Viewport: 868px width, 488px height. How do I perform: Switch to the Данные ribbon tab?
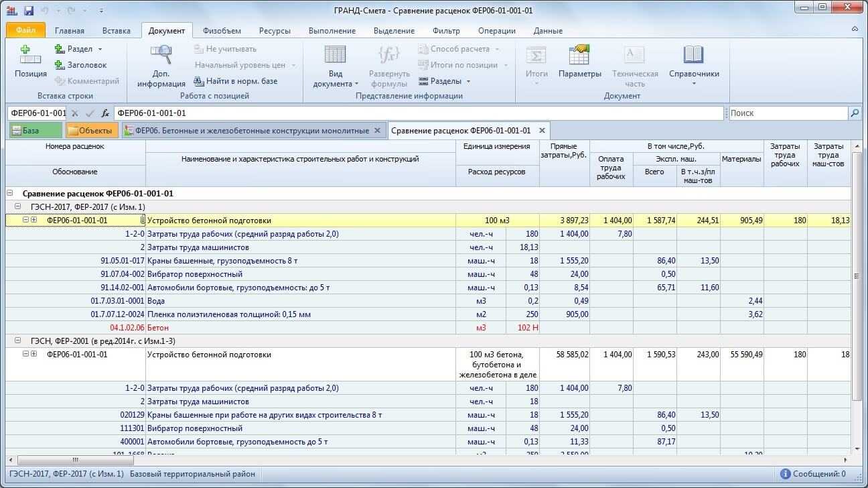click(548, 31)
